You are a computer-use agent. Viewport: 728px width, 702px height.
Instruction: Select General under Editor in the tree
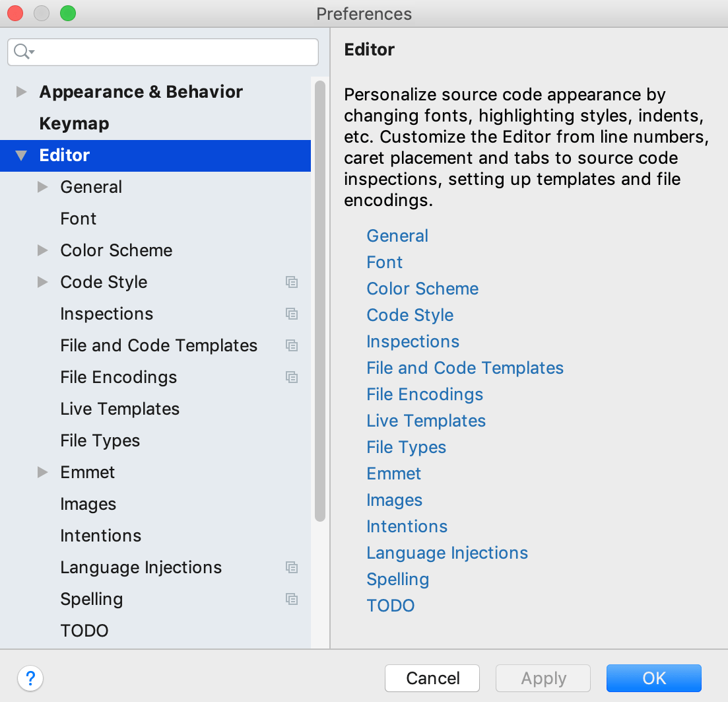pyautogui.click(x=91, y=187)
